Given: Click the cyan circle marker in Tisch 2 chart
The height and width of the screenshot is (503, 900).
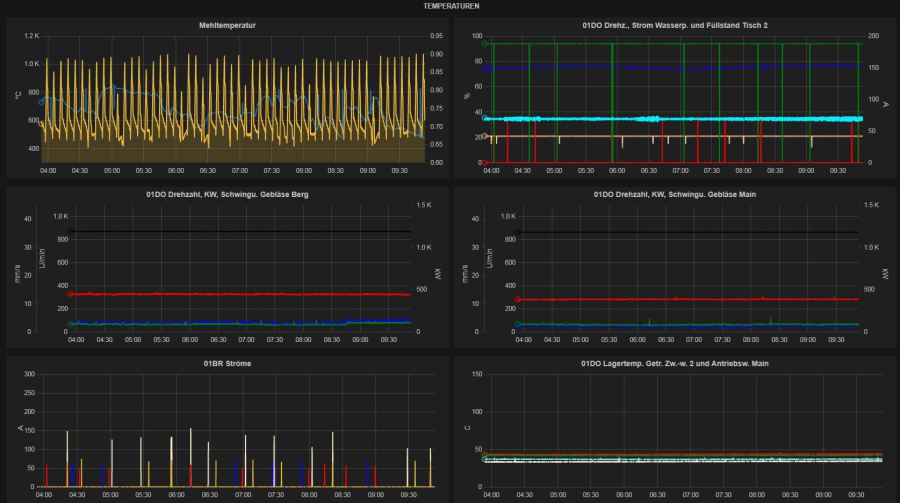Looking at the screenshot, I should pyautogui.click(x=486, y=118).
